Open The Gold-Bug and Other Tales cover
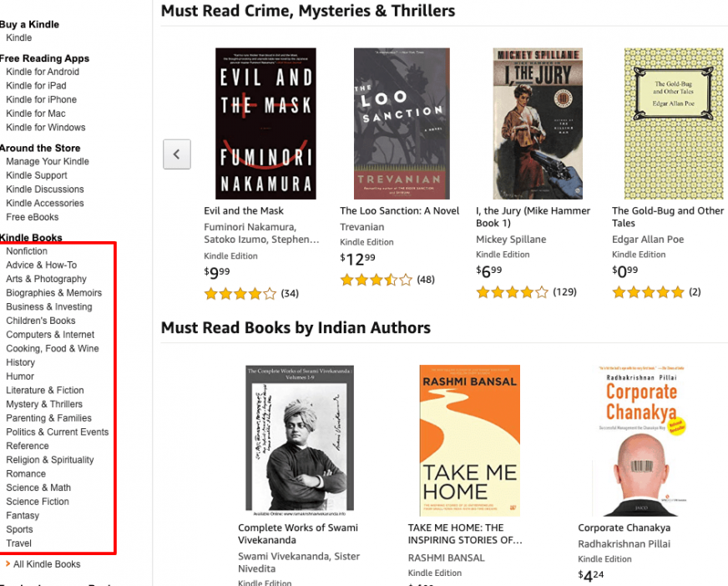The height and width of the screenshot is (586, 728). pos(673,124)
